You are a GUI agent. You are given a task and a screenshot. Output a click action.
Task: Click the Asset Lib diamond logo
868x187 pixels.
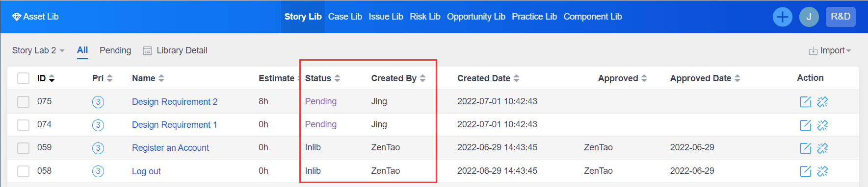(x=16, y=17)
